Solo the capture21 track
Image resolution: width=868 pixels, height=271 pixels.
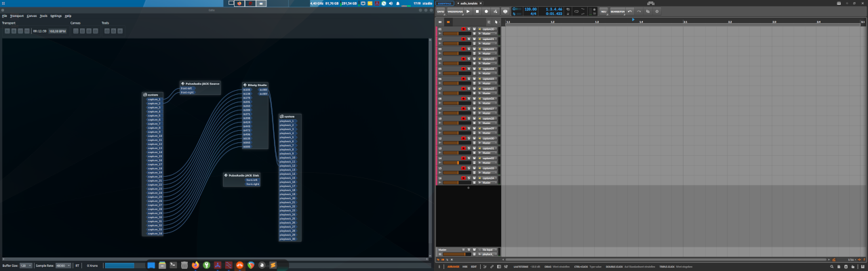(x=469, y=39)
